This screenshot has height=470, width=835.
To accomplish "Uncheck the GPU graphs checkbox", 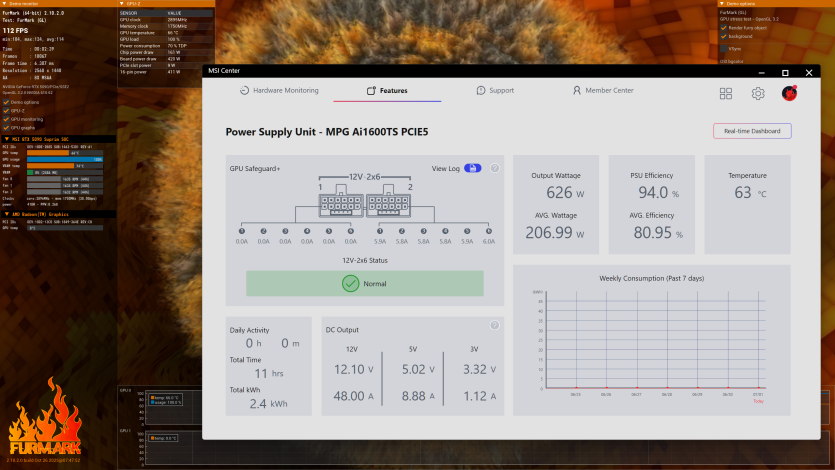I will tap(6, 128).
